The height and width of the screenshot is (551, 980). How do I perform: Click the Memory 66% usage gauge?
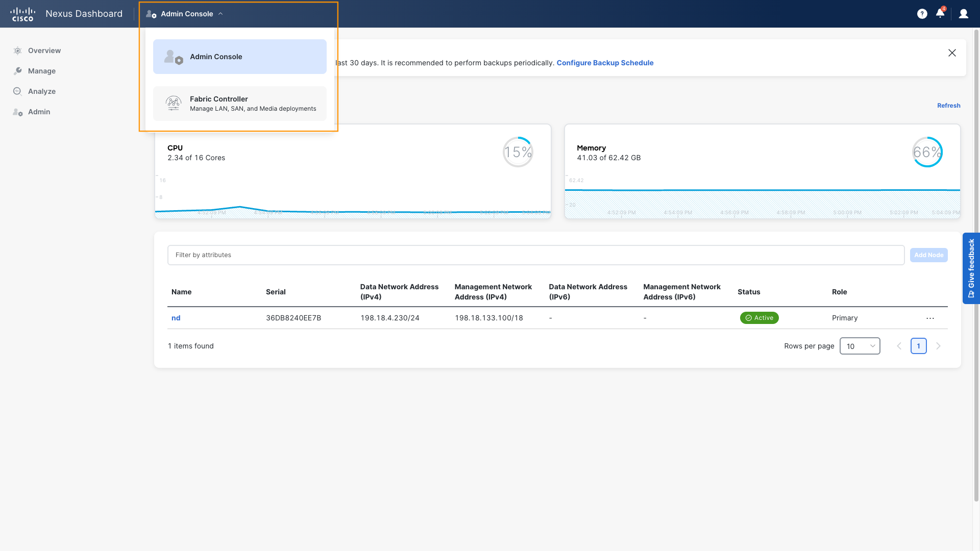927,152
